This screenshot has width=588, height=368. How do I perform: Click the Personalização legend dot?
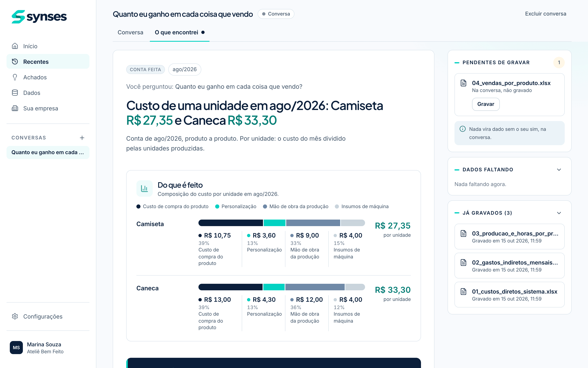pyautogui.click(x=217, y=206)
